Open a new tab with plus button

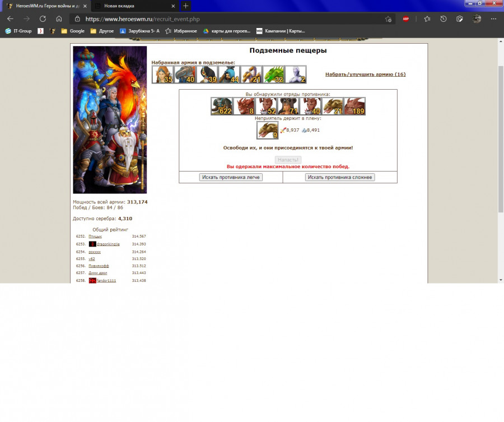click(x=185, y=6)
